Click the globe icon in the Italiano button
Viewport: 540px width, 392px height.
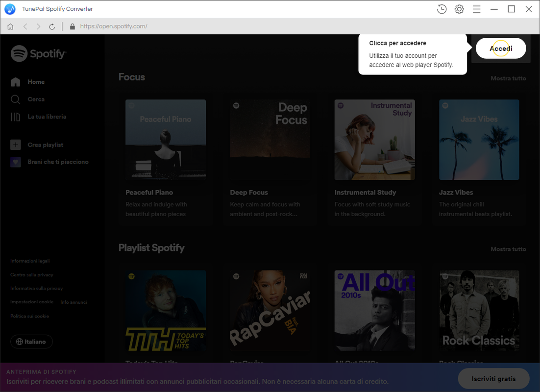pos(20,342)
